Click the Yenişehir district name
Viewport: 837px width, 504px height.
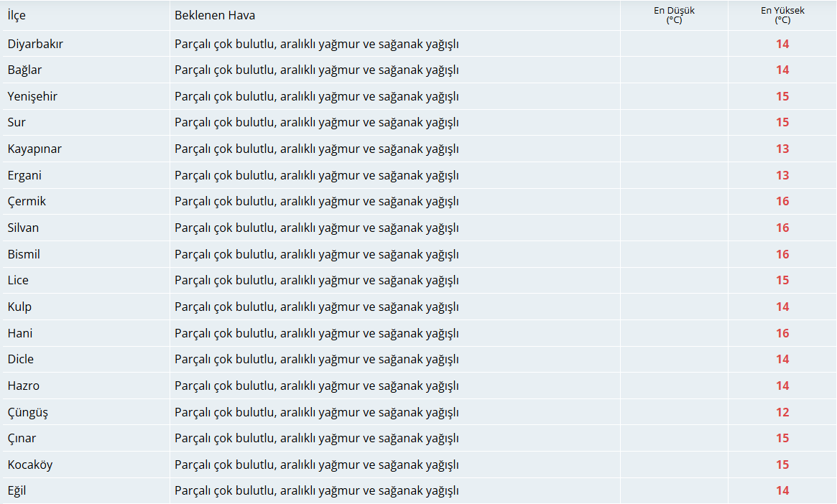tap(32, 96)
